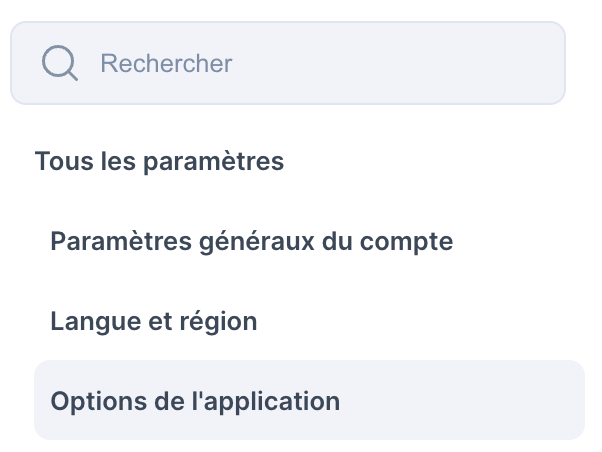Open Options de l'application section
Viewport: 602px width, 452px height.
(309, 400)
